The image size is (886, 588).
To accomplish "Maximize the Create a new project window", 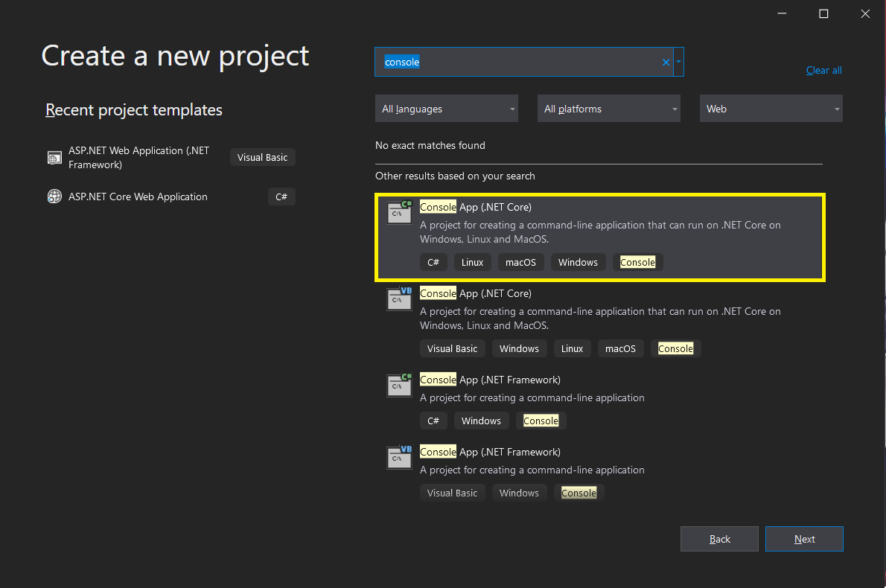I will click(823, 13).
